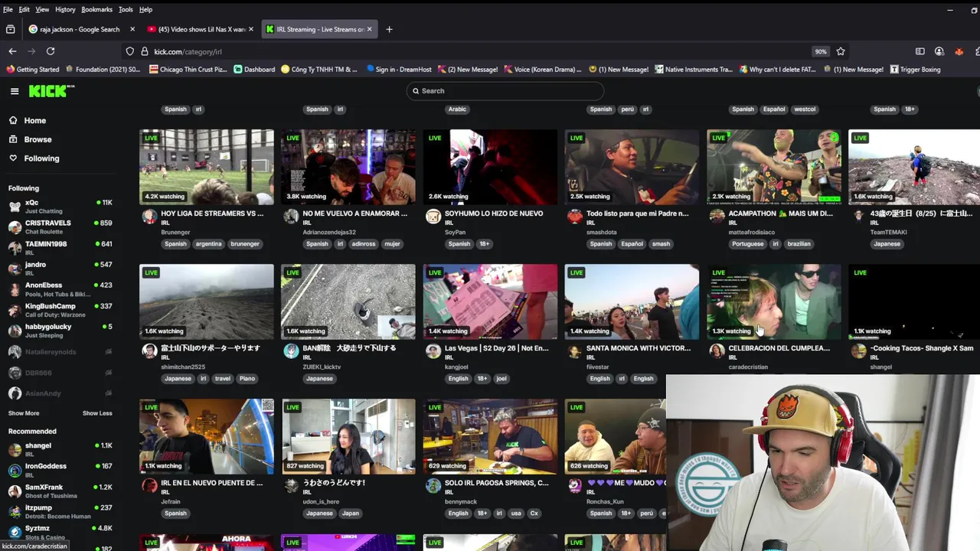Click Portuguese tag under matteafrodisiaco stream

coord(747,244)
